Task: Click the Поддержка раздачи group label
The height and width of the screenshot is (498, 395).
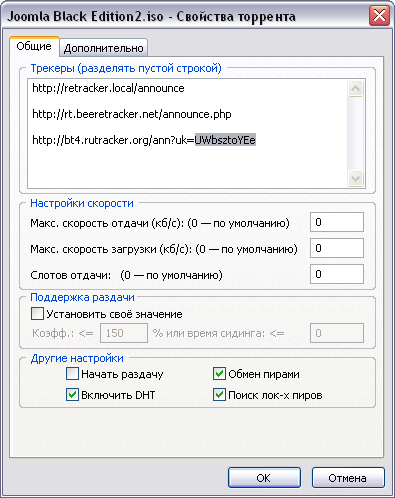Action: [82, 297]
